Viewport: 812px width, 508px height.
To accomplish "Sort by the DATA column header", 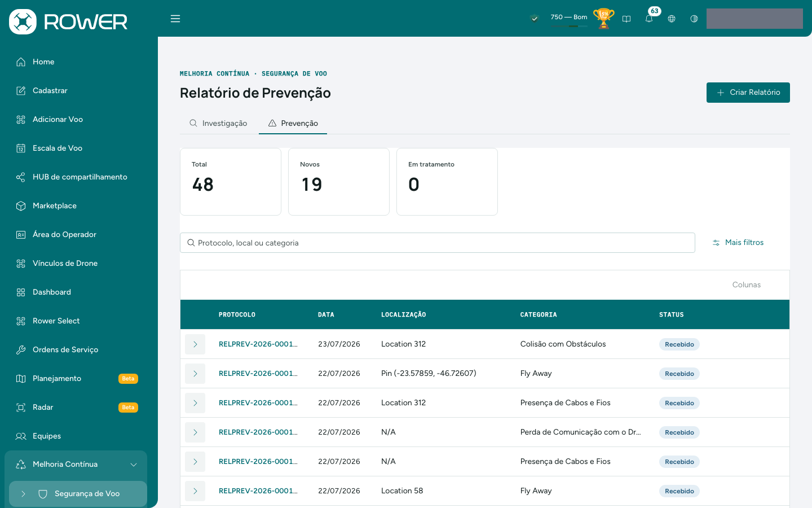I will click(326, 315).
